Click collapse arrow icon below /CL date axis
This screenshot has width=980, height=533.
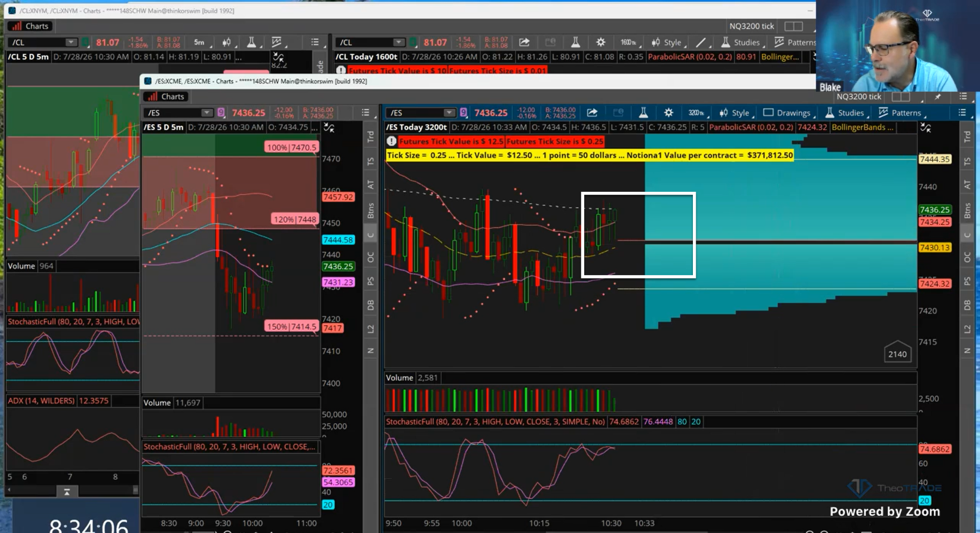pyautogui.click(x=67, y=491)
